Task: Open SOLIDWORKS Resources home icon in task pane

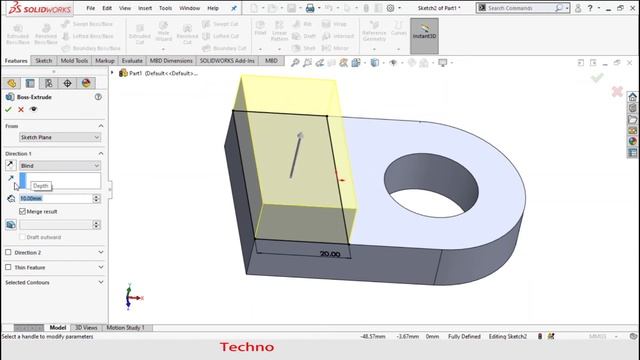Action: (x=632, y=97)
